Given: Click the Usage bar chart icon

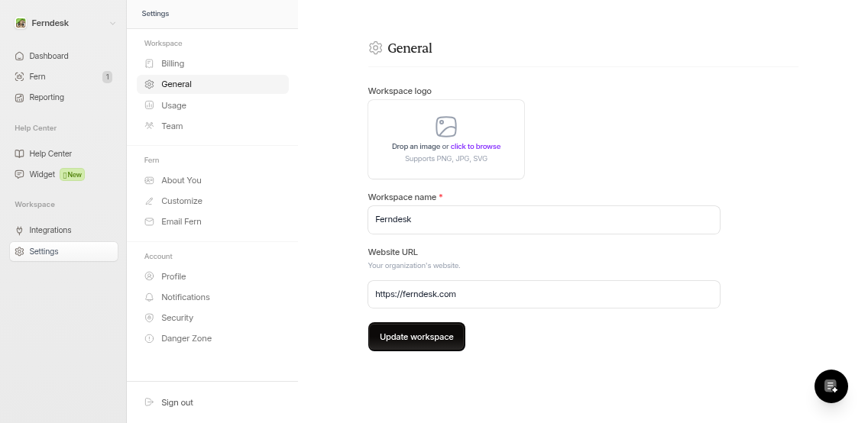Looking at the screenshot, I should coord(149,105).
